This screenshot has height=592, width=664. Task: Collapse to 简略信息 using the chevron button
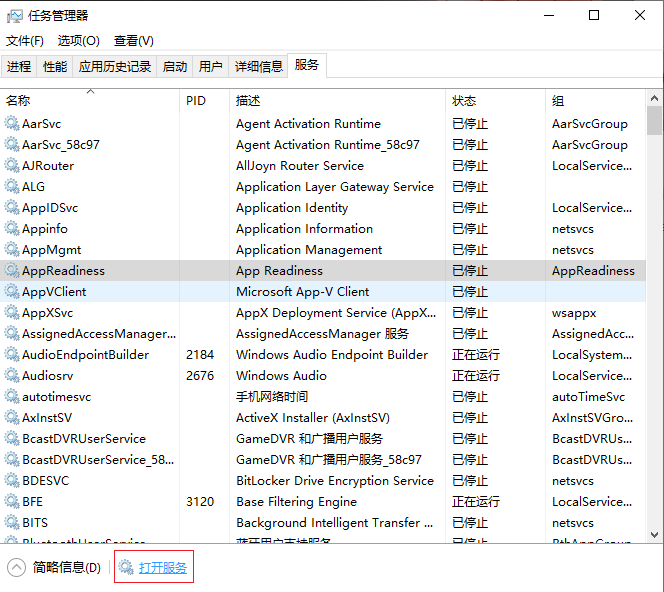coord(16,568)
